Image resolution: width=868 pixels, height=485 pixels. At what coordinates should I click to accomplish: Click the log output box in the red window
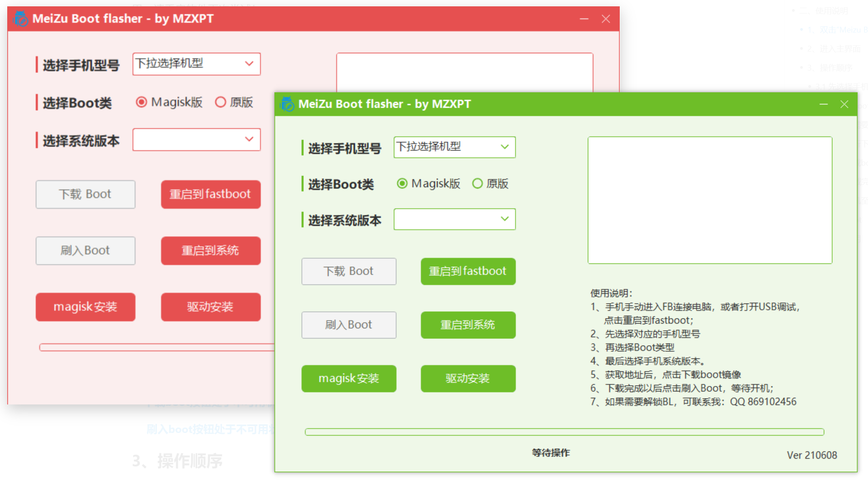coord(464,72)
